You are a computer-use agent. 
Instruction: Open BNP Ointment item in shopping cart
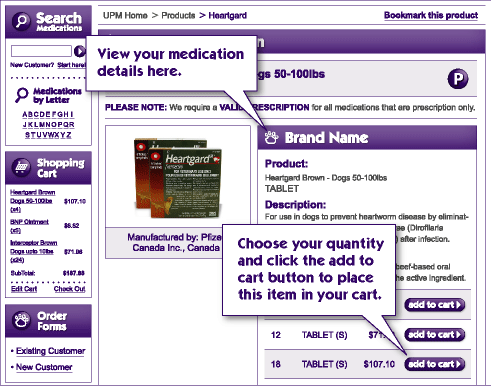pyautogui.click(x=29, y=226)
